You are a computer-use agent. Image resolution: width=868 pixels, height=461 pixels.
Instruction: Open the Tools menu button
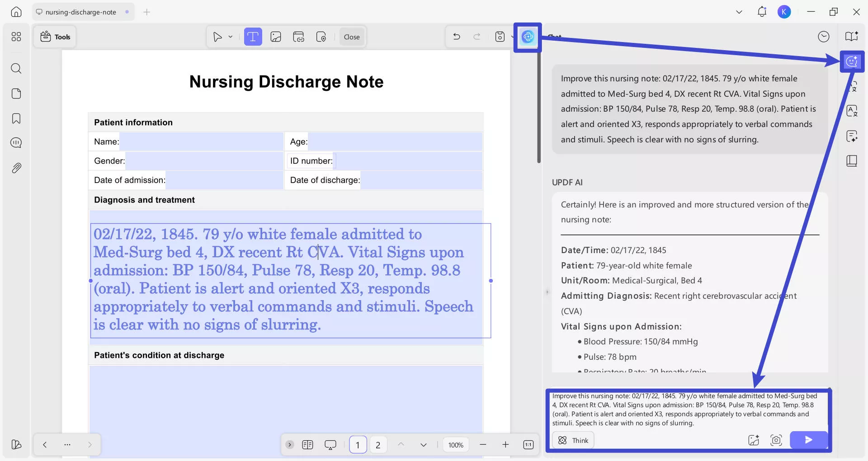tap(55, 37)
